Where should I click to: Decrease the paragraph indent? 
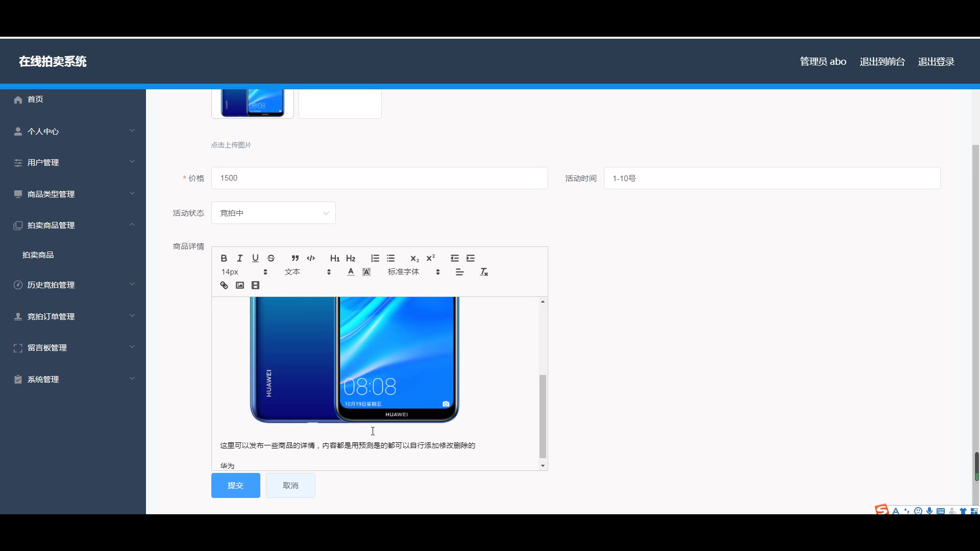tap(455, 258)
